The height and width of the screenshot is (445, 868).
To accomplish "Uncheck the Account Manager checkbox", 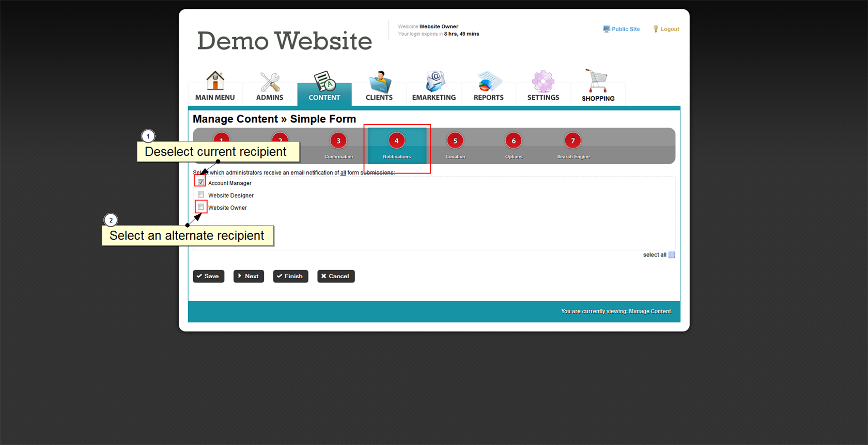I will click(x=201, y=182).
